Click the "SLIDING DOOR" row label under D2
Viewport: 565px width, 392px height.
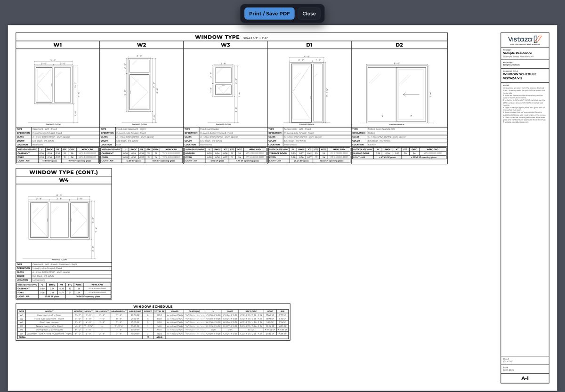363,153
